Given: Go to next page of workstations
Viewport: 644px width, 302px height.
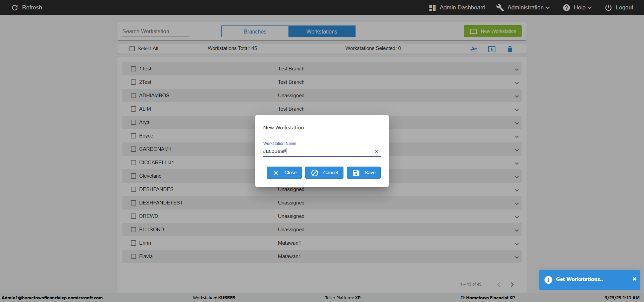Looking at the screenshot, I should (x=512, y=285).
